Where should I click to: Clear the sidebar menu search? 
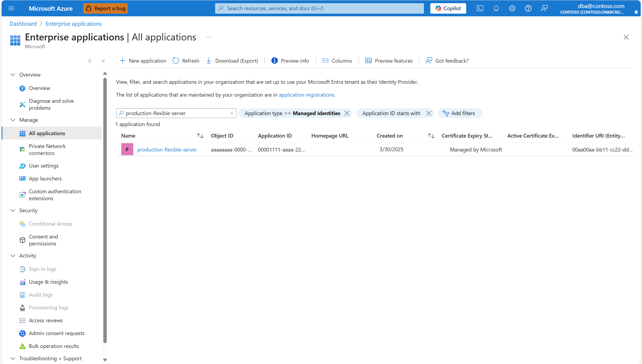[x=90, y=61]
